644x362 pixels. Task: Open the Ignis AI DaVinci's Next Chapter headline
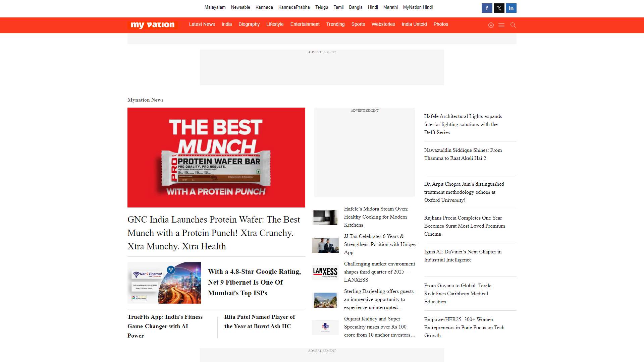[x=463, y=256]
